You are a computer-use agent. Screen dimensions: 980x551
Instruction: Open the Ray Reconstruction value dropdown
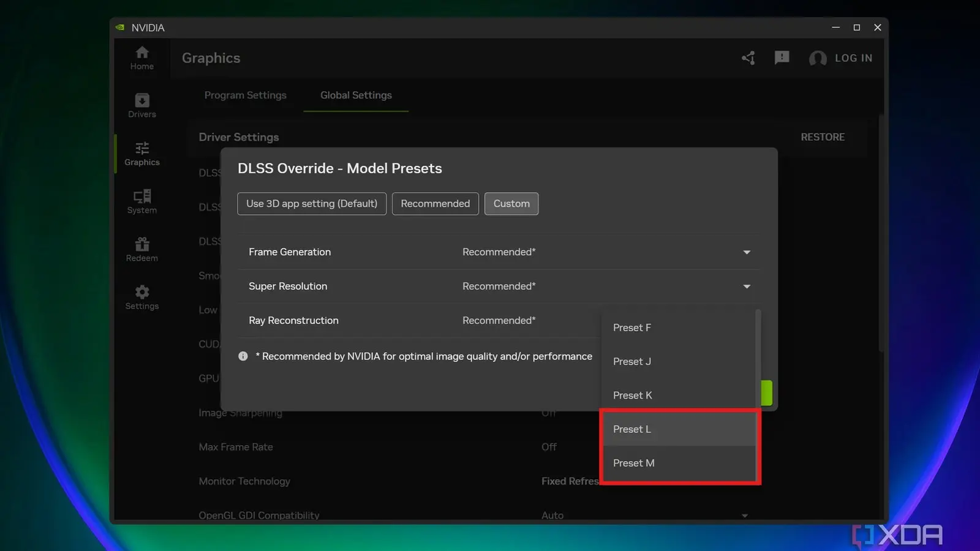[499, 321]
